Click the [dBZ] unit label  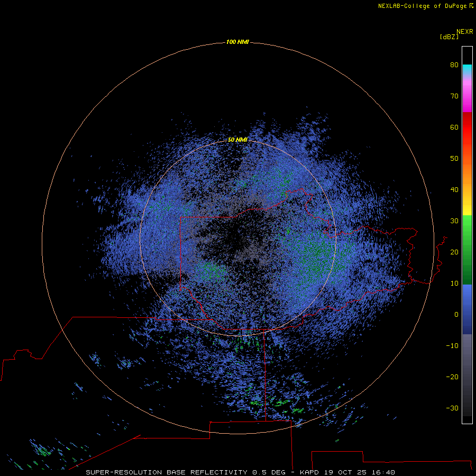[x=449, y=36]
